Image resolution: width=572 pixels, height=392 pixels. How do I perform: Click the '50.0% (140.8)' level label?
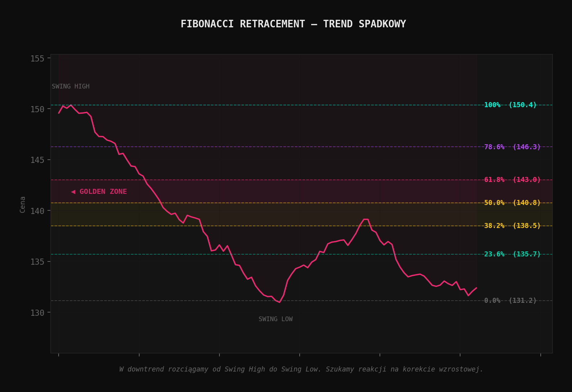512,203
